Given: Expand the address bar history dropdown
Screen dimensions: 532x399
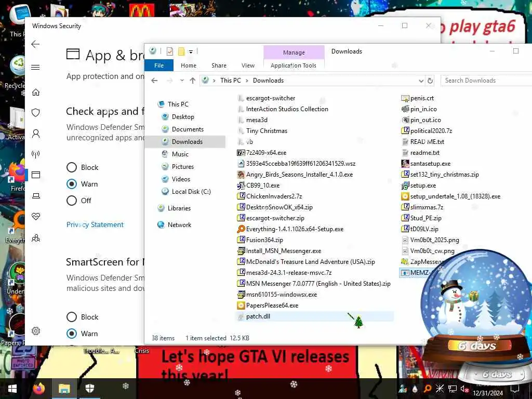Looking at the screenshot, I should [421, 81].
